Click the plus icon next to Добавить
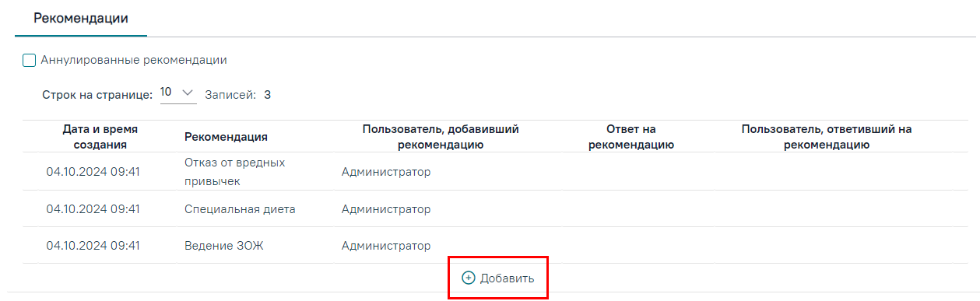This screenshot has height=301, width=980. tap(468, 278)
